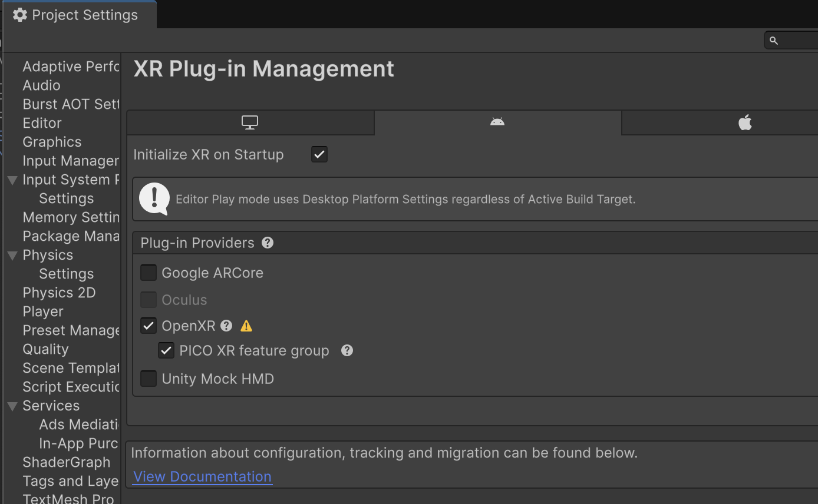Enable the Unity Mock HMD provider
Viewport: 818px width, 504px height.
[x=149, y=379]
